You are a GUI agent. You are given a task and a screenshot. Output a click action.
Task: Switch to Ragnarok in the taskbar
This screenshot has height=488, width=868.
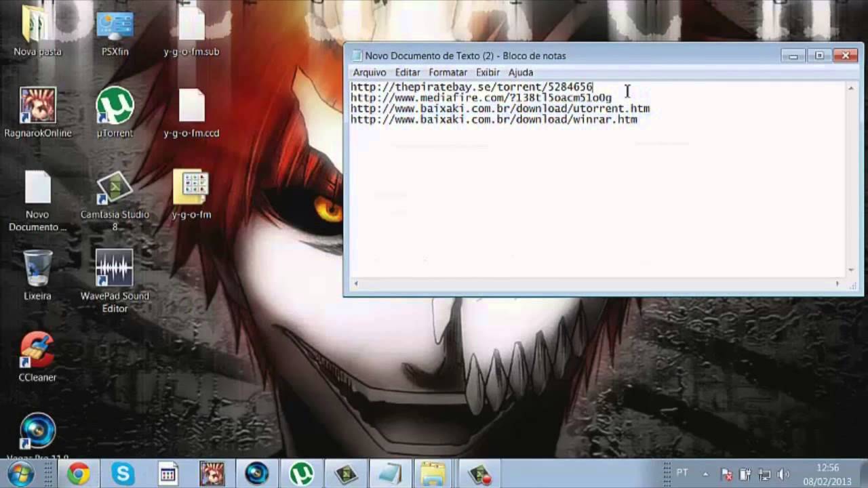pos(212,474)
